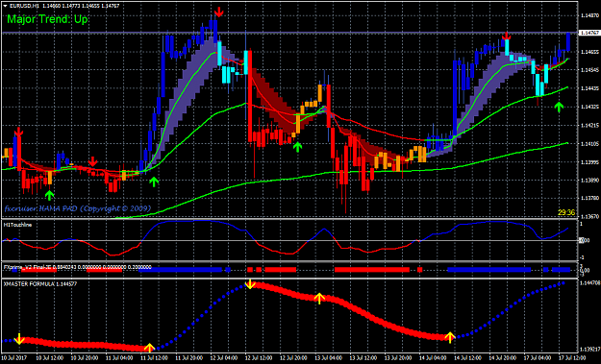Screen dimensions: 601x364
Task: Select the FXprime_V2 Final-JE indicator label
Action: click(78, 267)
